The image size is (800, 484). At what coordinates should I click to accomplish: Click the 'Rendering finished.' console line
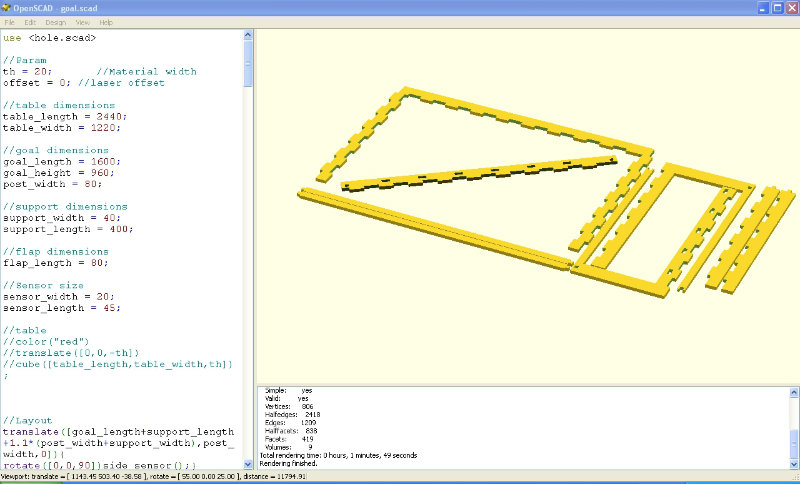pyautogui.click(x=288, y=464)
